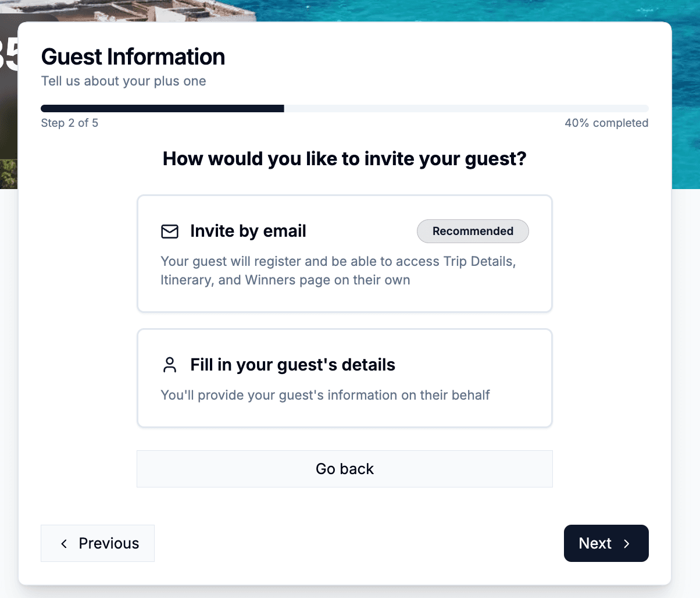Select the Invite by email title
The image size is (700, 598).
coord(248,232)
